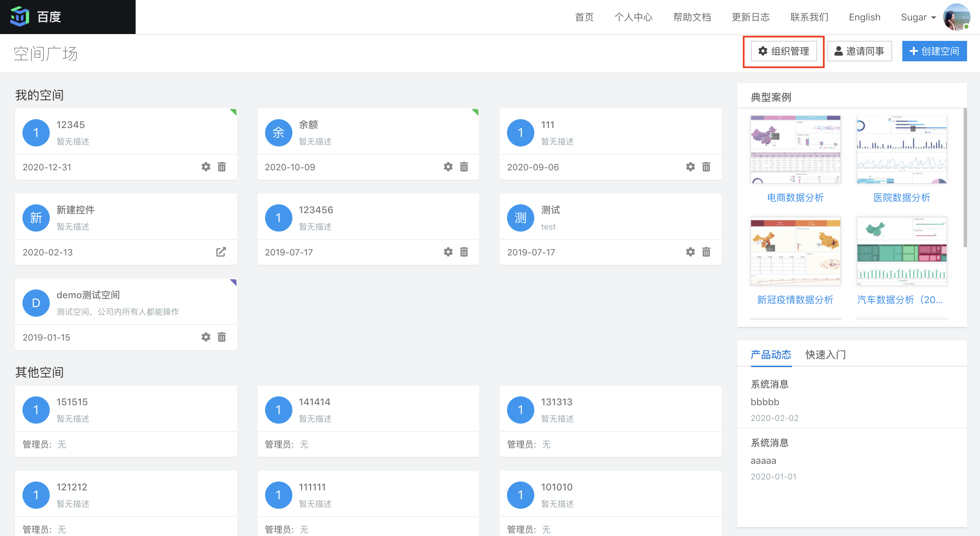The image size is (980, 536).
Task: Go to 首页 in top navigation
Action: (584, 17)
